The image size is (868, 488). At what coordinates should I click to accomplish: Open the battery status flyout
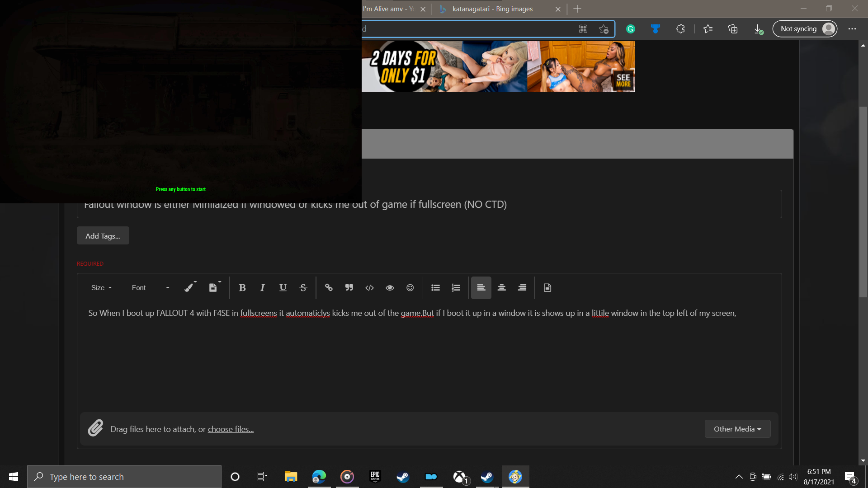click(x=766, y=477)
